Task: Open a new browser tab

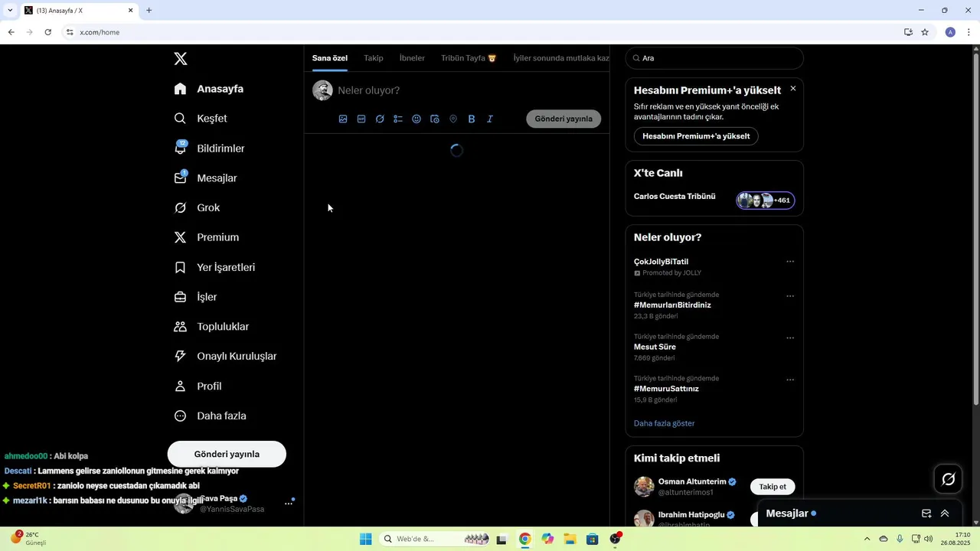Action: coord(149,11)
